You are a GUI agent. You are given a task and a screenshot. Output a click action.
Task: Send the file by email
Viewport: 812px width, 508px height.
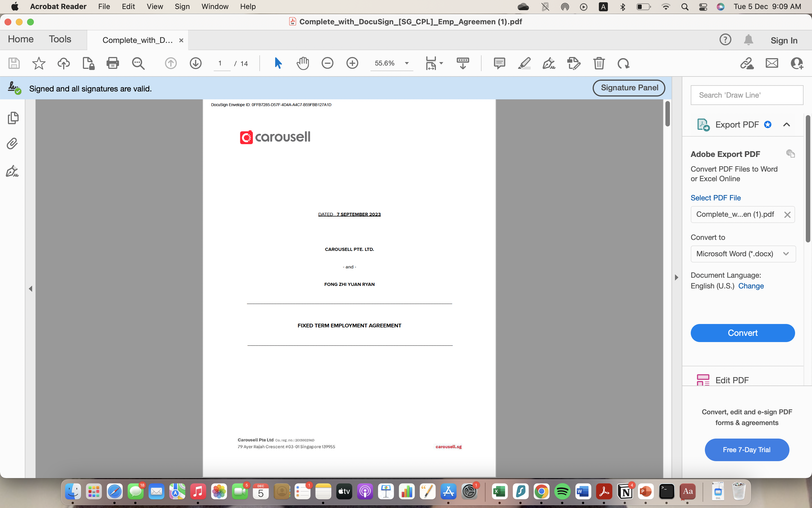point(772,63)
